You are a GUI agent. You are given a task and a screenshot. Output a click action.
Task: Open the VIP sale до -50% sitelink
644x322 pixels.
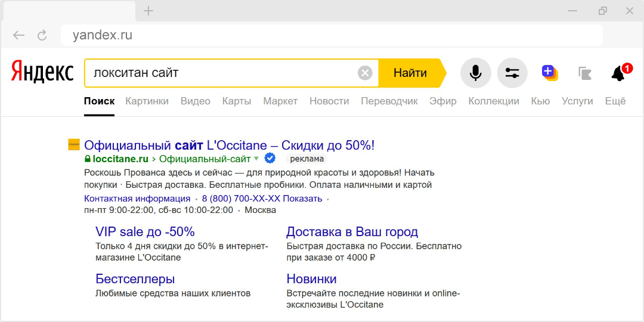145,231
